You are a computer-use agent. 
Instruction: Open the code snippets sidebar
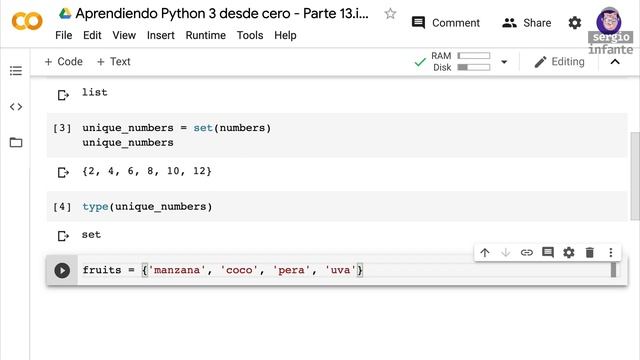tap(16, 107)
